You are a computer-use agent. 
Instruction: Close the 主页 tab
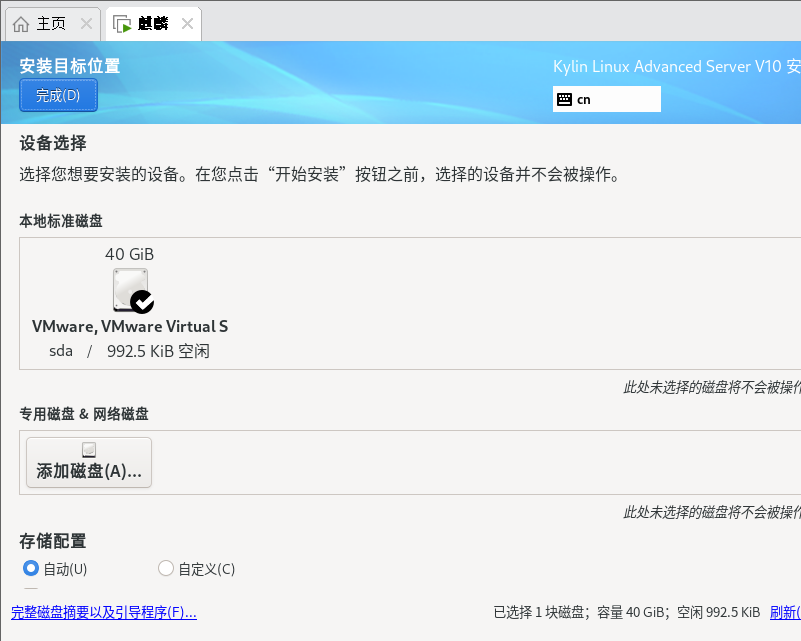coord(86,23)
